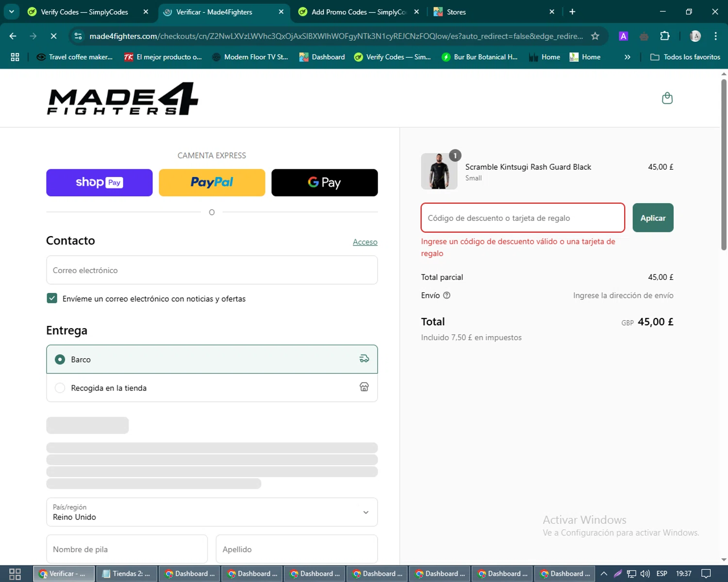
Task: Click the greyed extension icon beside the purple A
Action: click(x=644, y=36)
